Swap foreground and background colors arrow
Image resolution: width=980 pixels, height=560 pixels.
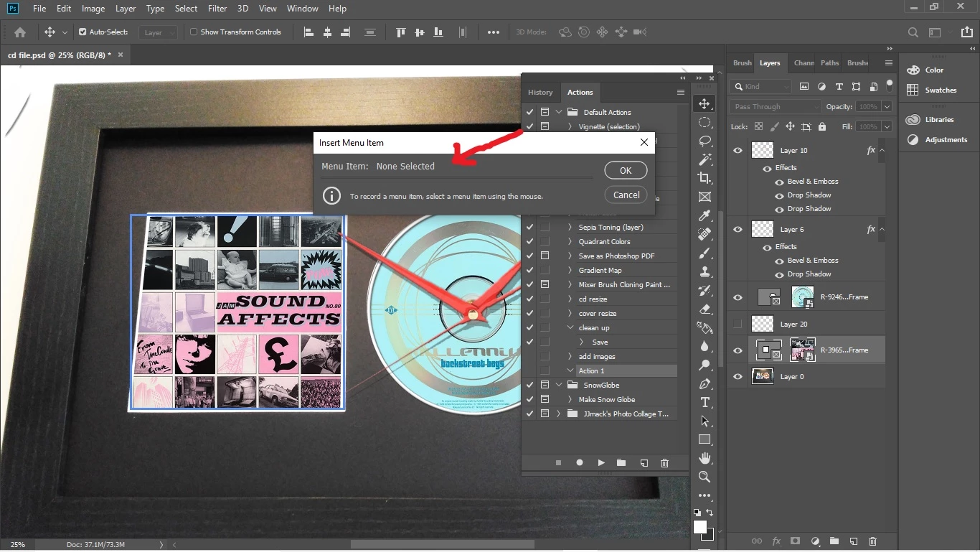click(710, 513)
